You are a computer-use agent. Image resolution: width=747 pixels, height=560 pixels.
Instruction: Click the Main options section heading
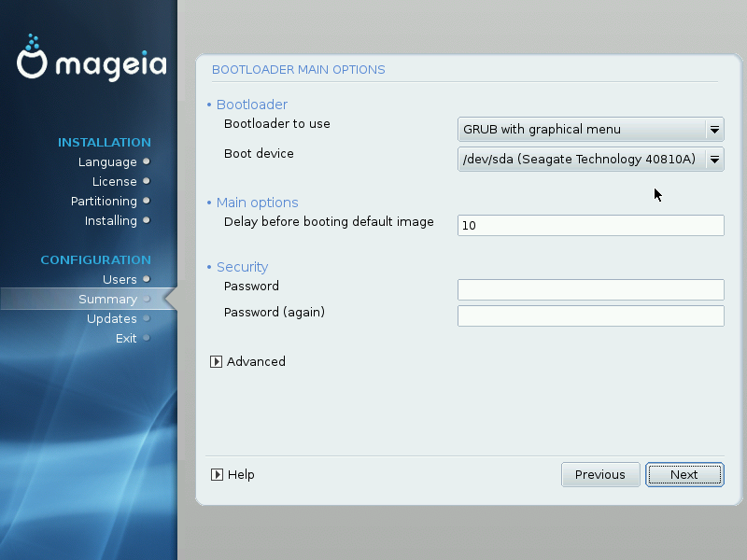click(258, 203)
